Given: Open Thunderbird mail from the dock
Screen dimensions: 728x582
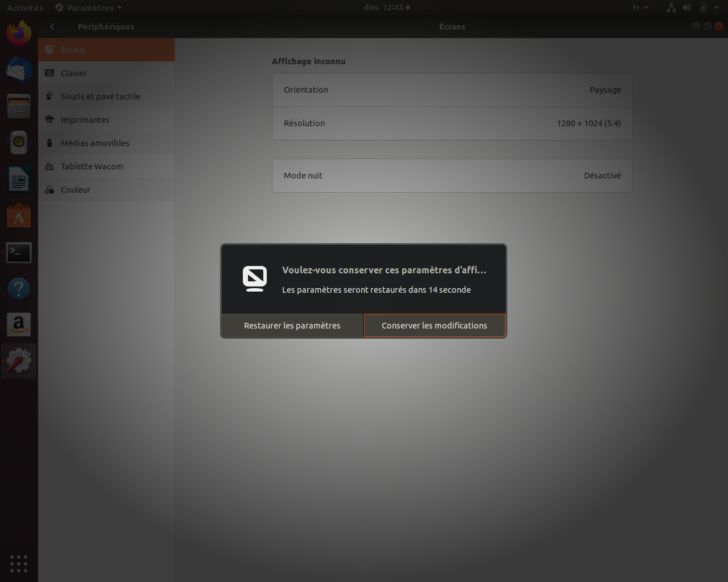Looking at the screenshot, I should [19, 69].
